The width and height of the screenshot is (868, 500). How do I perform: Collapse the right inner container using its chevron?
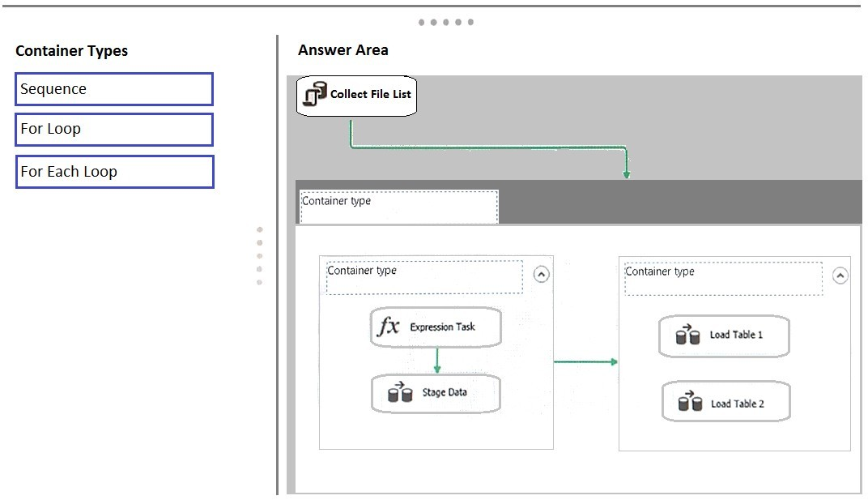840,276
